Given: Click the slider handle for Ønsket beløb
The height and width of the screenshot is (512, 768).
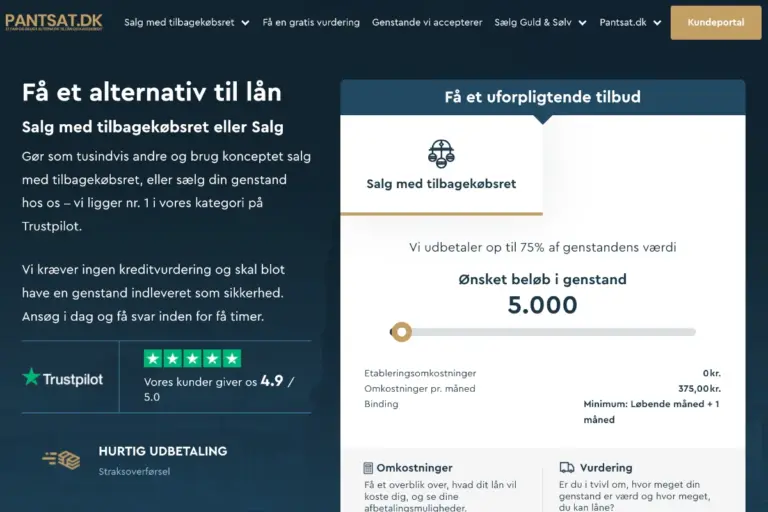Looking at the screenshot, I should pos(401,332).
